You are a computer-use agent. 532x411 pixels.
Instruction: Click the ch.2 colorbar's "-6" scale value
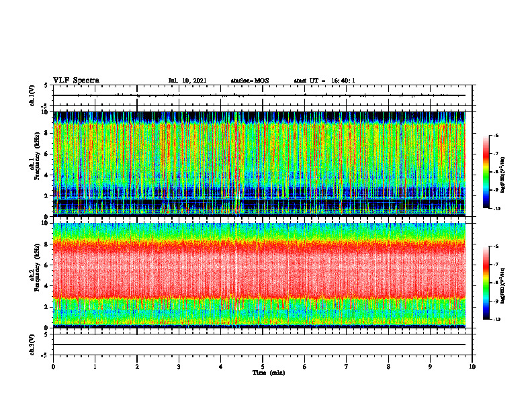click(x=496, y=246)
